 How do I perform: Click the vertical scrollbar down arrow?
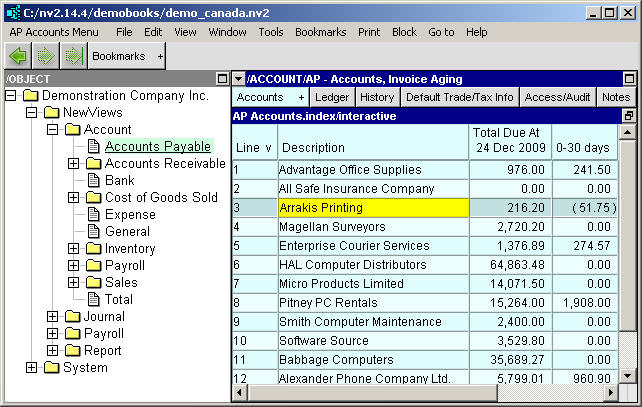coord(628,375)
